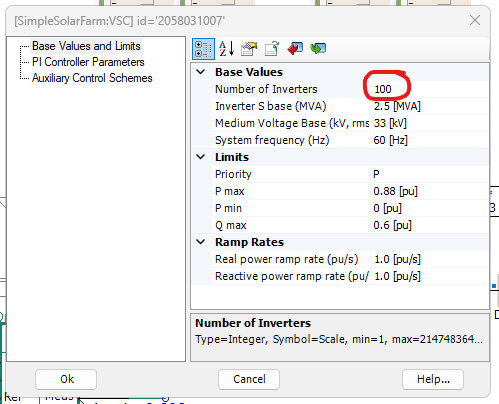499x404 pixels.
Task: Click the Limits section heading
Action: (x=232, y=157)
